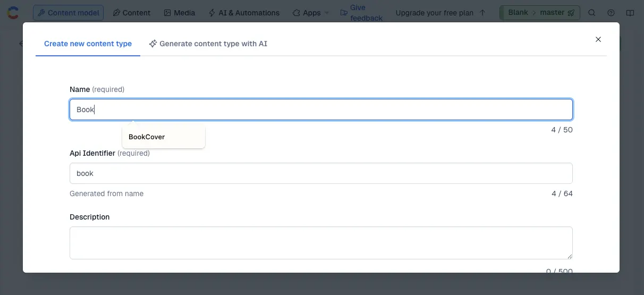Click the Give feedback link
This screenshot has width=644, height=295.
[361, 13]
